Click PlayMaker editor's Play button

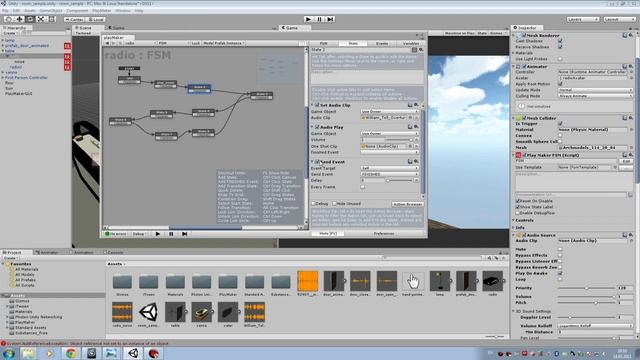(158, 234)
